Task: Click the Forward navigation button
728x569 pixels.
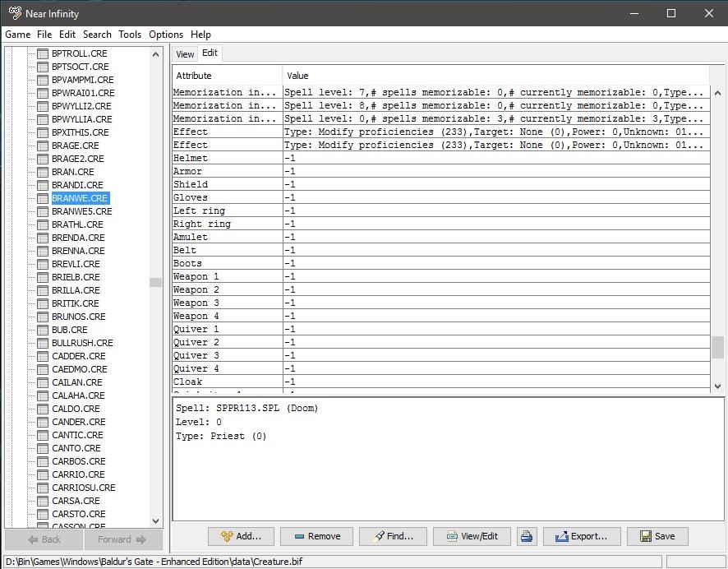Action: (123, 539)
